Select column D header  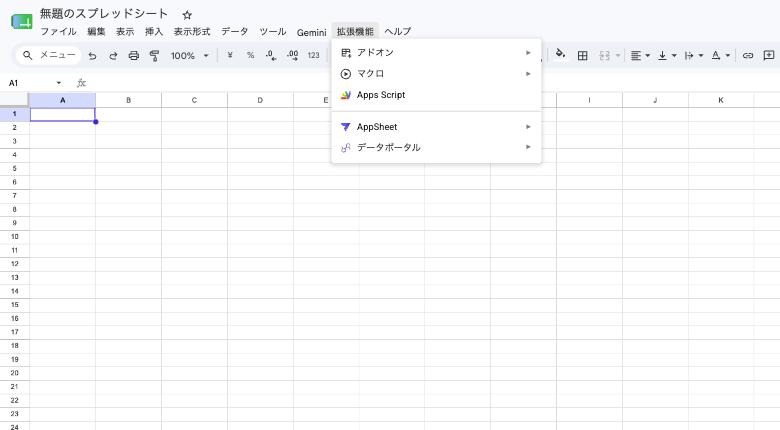(x=260, y=100)
